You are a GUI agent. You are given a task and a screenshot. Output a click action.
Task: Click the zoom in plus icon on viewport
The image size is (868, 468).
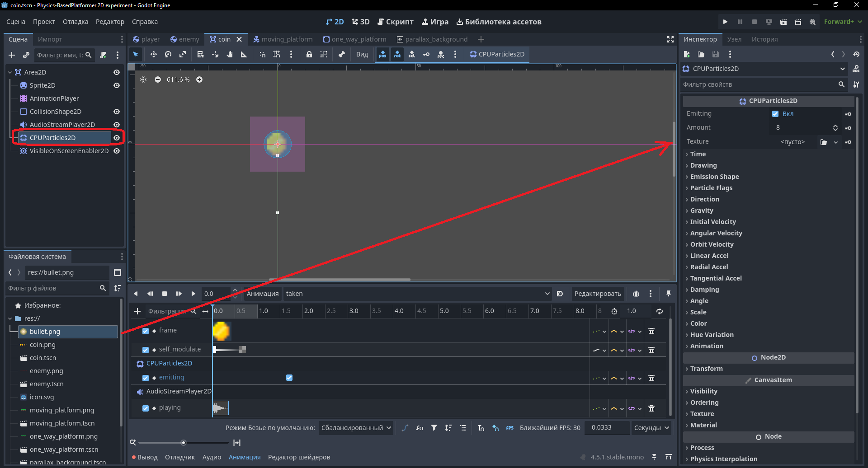tap(199, 80)
